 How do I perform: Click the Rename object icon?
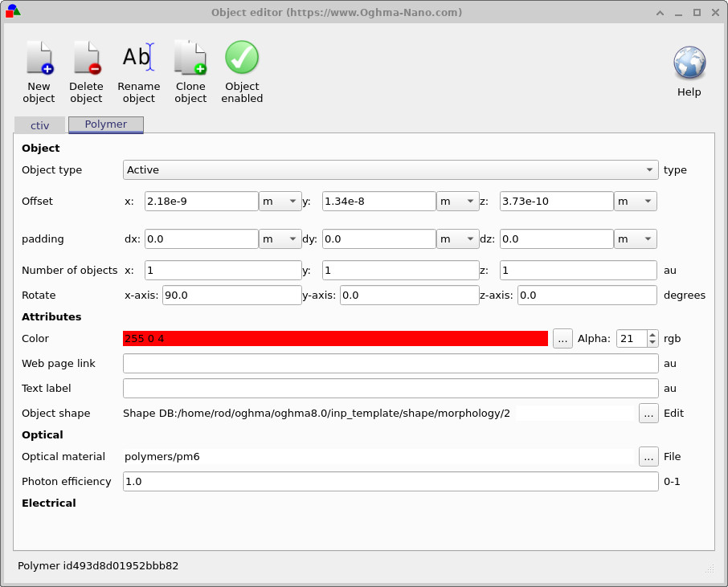(138, 59)
